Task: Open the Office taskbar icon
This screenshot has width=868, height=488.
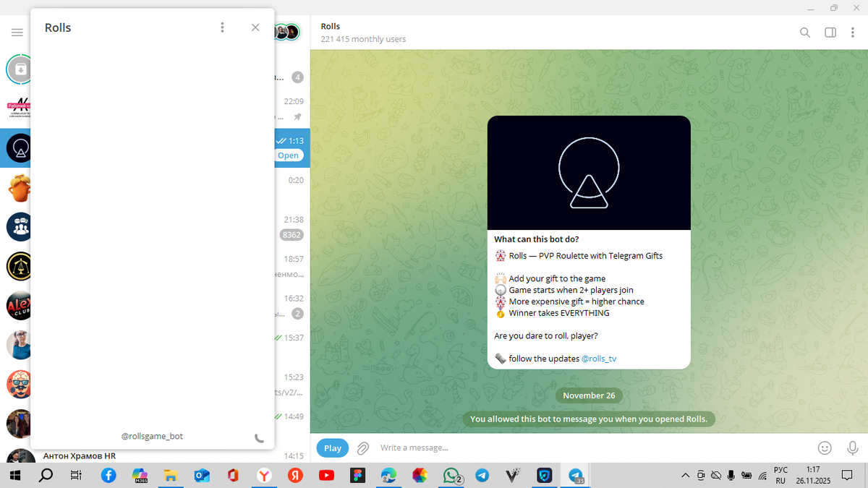Action: click(x=232, y=476)
